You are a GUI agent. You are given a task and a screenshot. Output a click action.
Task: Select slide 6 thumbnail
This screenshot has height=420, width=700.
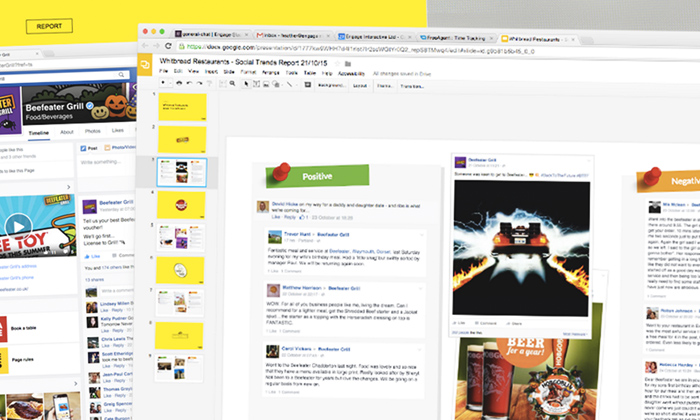pyautogui.click(x=180, y=270)
